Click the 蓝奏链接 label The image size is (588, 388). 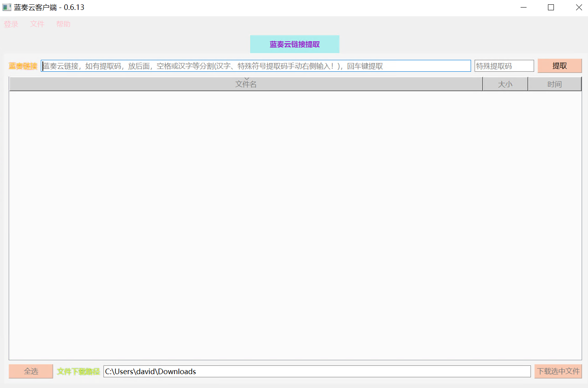click(23, 66)
